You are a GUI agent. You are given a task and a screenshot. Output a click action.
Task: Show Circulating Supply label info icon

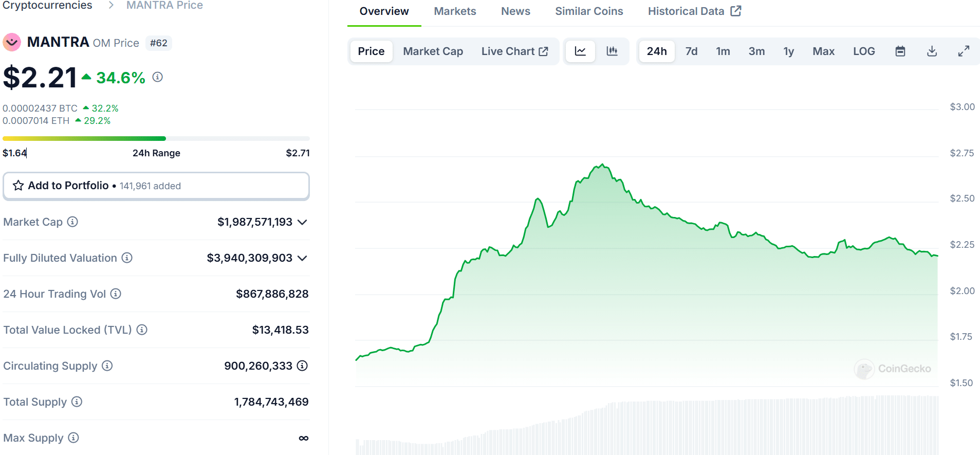pos(107,366)
